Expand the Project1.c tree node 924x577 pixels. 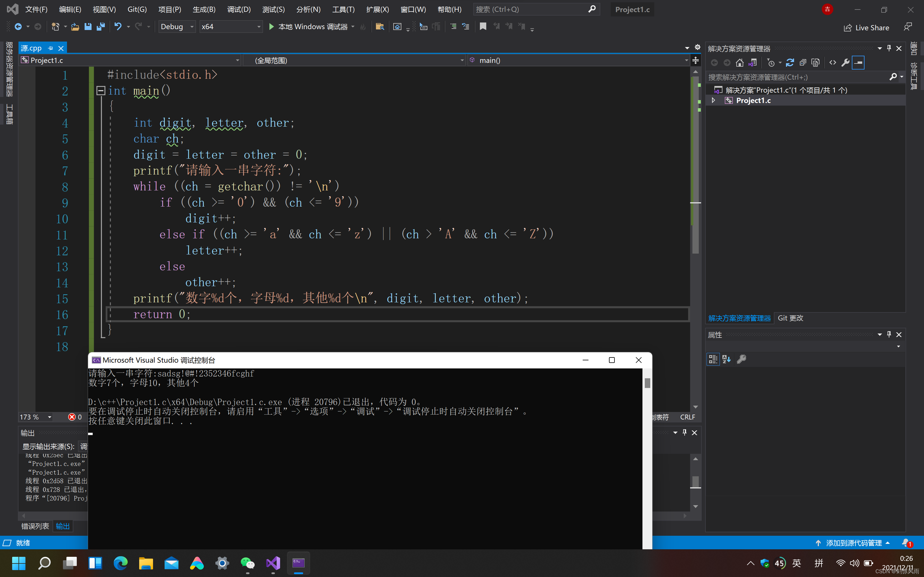point(713,100)
